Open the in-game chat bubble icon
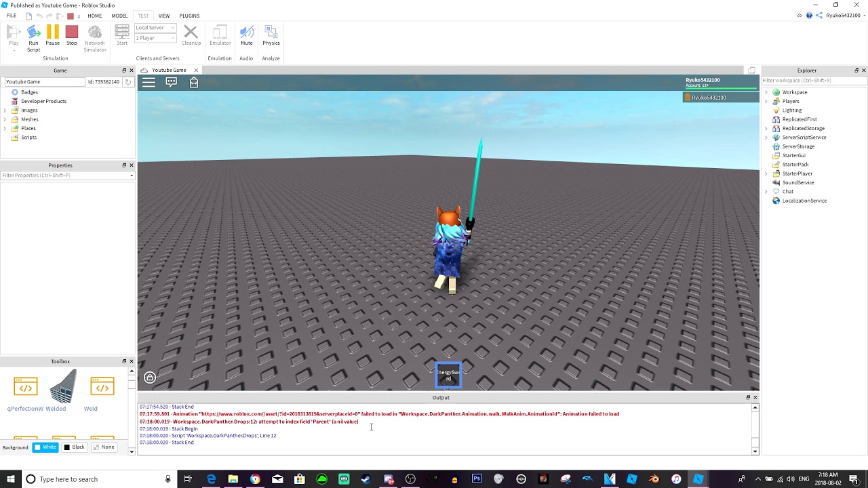This screenshot has width=868, height=488. [171, 83]
